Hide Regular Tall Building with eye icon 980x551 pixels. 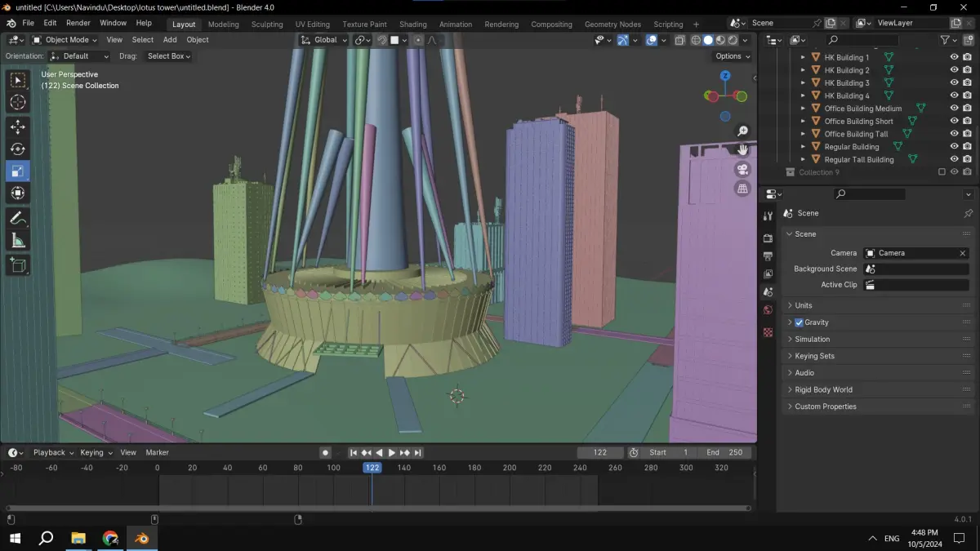pos(954,159)
